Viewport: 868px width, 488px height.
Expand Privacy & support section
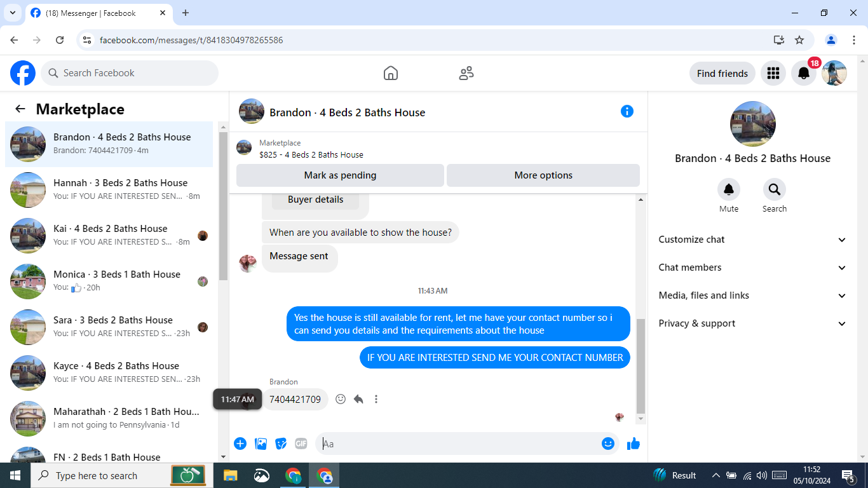point(752,323)
